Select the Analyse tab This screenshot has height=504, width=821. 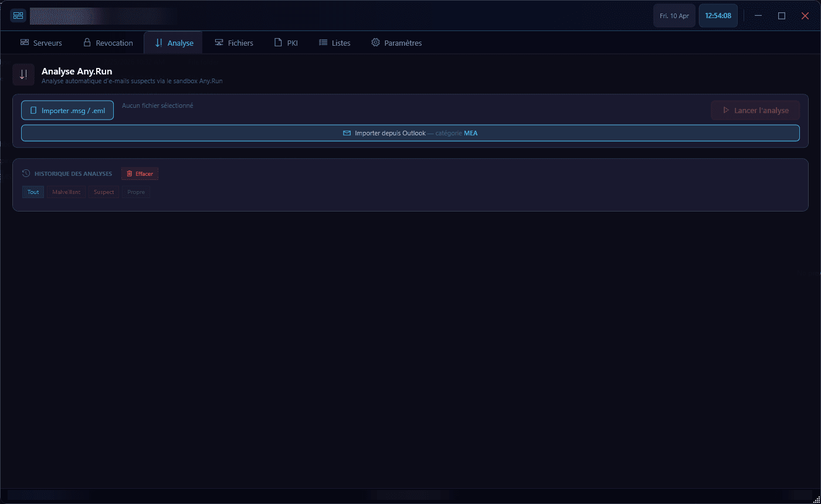(x=174, y=43)
